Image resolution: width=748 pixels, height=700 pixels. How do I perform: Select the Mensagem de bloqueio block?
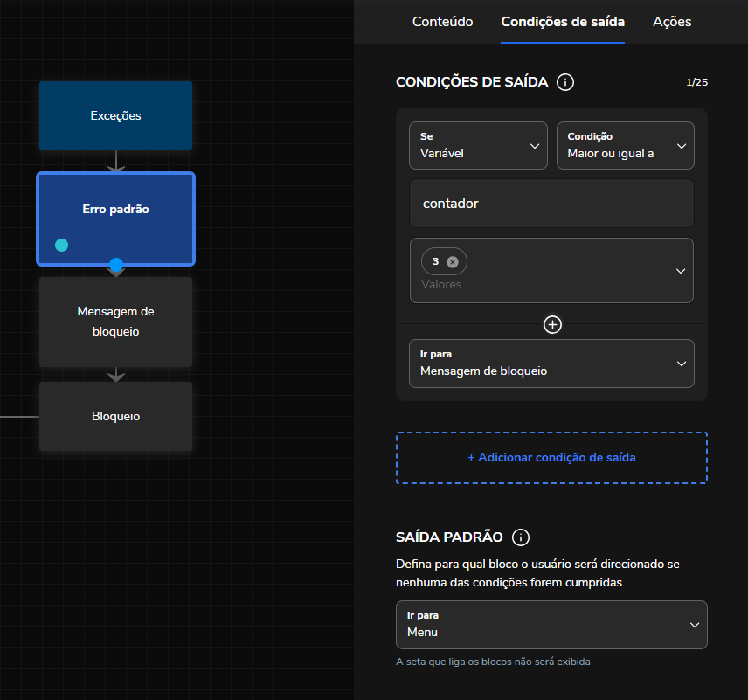115,322
